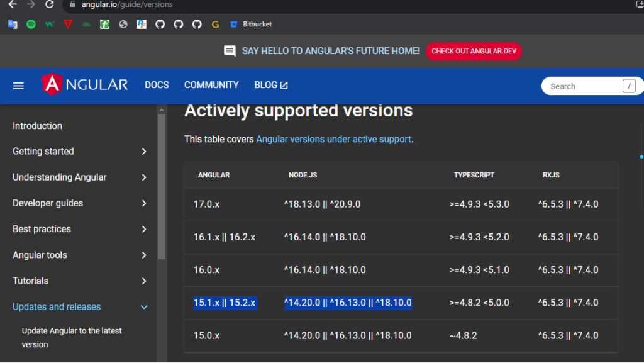Open the Google Translate bookmark
The image size is (644, 363).
13,25
